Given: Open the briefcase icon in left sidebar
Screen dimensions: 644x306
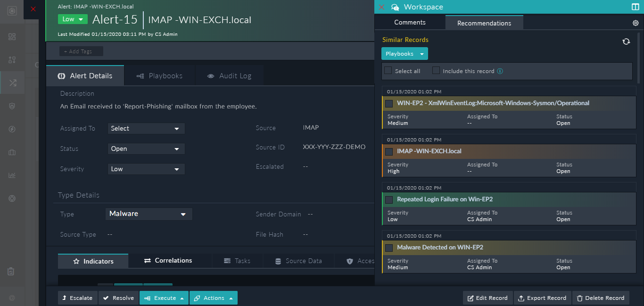Looking at the screenshot, I should pos(12,152).
